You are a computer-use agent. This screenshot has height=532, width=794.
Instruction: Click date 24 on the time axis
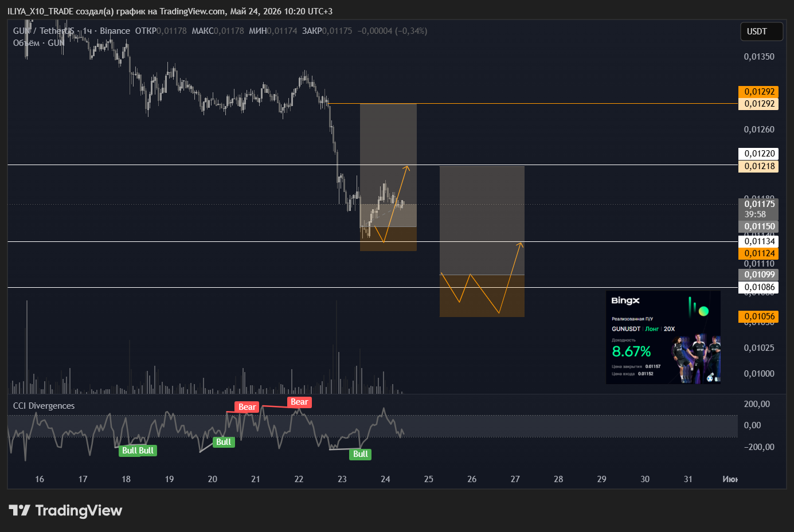(385, 479)
